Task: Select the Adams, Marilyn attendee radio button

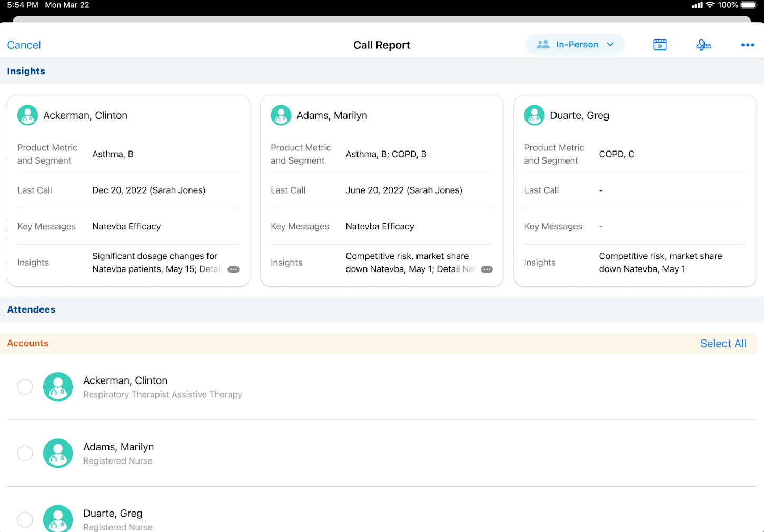Action: click(x=25, y=453)
